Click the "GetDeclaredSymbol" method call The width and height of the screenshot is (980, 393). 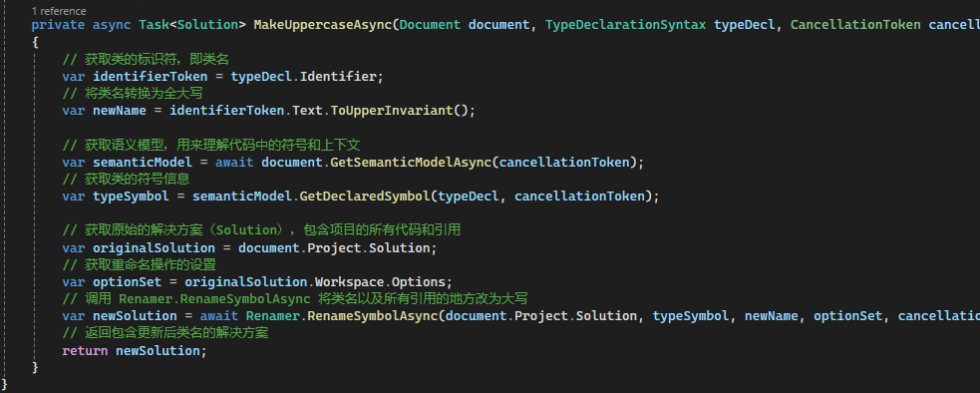(x=365, y=196)
